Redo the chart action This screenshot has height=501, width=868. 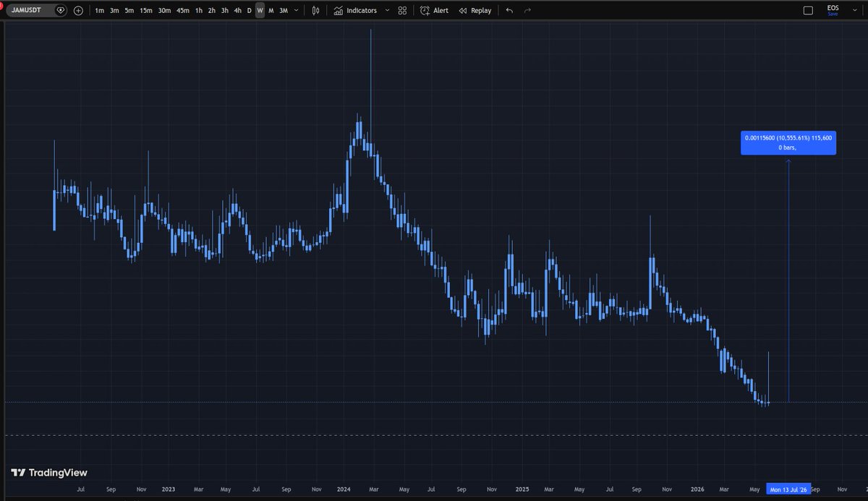pyautogui.click(x=527, y=11)
